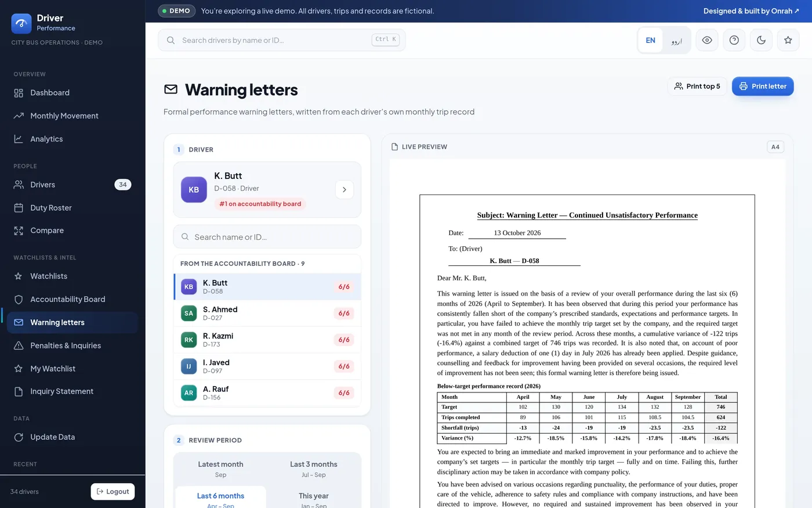The height and width of the screenshot is (508, 812).
Task: Click the Inquiry Statement document icon
Action: coord(19,391)
